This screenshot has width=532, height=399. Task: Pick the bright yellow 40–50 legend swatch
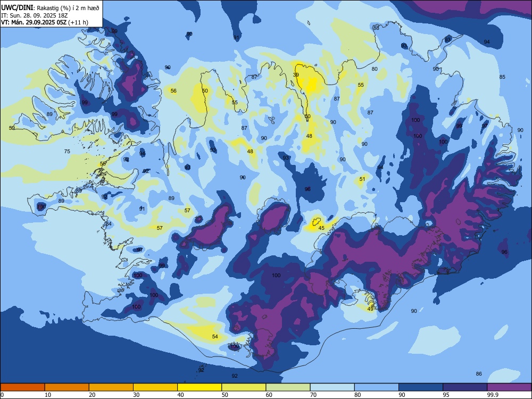[199, 387]
